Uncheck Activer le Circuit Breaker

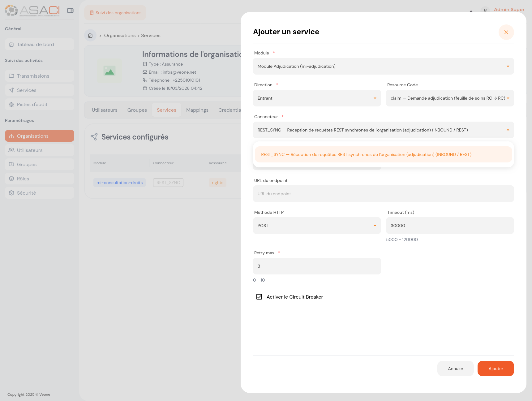259,297
